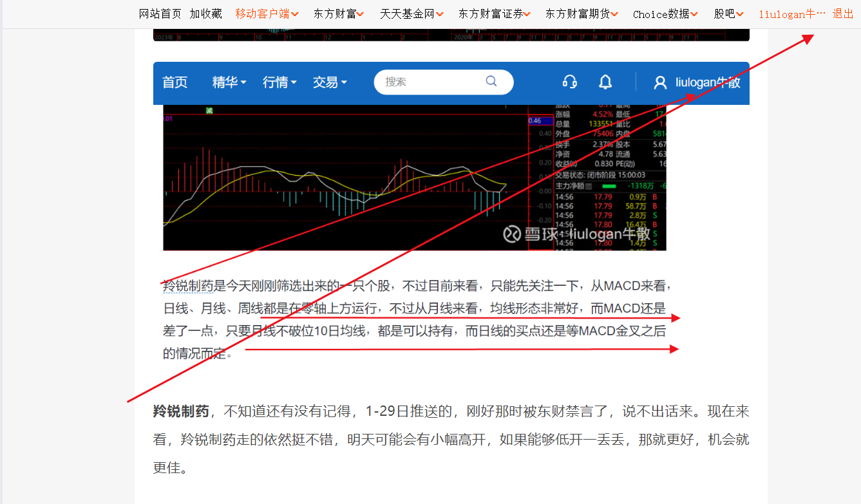The height and width of the screenshot is (504, 861).
Task: Open the customer service headset icon
Action: (x=569, y=82)
